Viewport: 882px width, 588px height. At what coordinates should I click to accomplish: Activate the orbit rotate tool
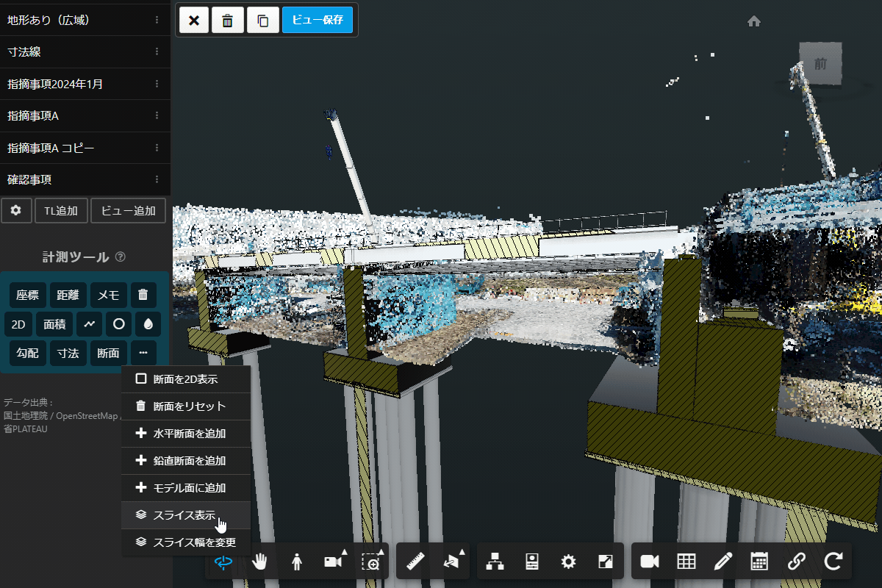[223, 562]
